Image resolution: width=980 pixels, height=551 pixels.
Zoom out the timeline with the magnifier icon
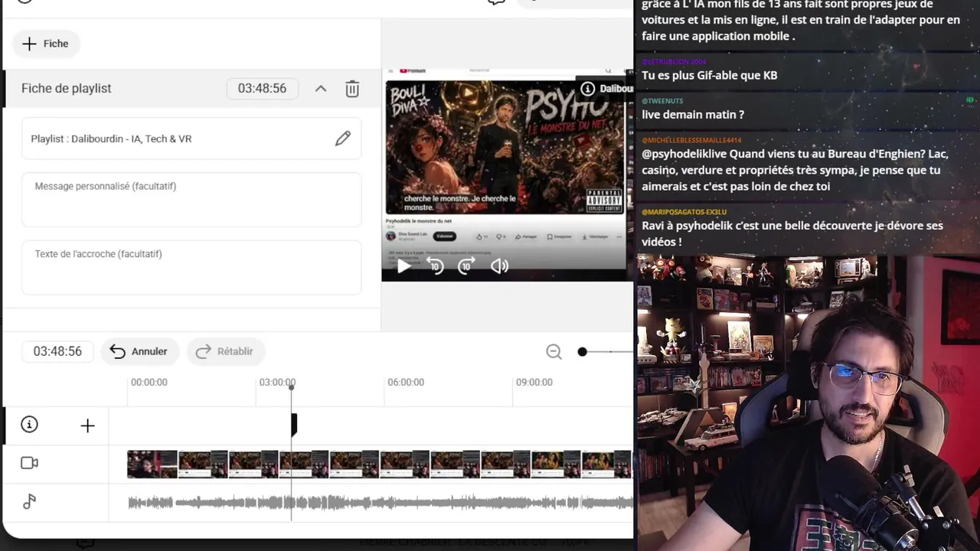point(554,351)
